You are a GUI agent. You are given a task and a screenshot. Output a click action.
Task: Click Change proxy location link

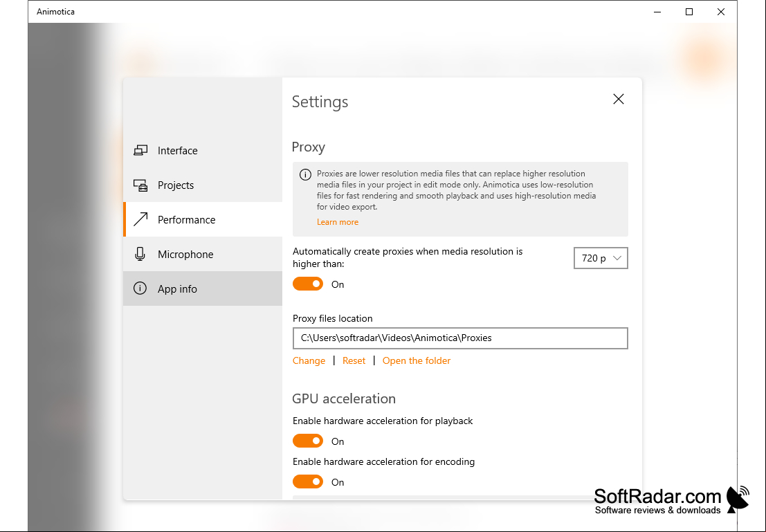309,360
